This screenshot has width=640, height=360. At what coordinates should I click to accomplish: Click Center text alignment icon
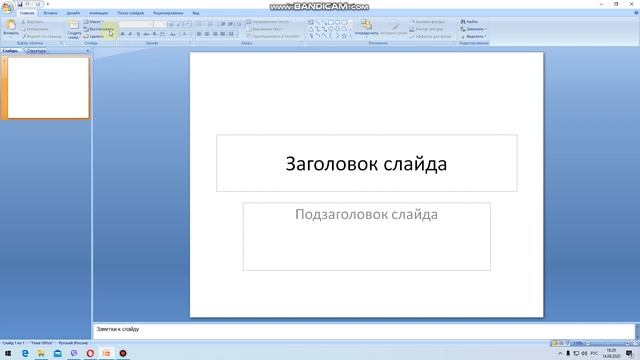pyautogui.click(x=207, y=34)
